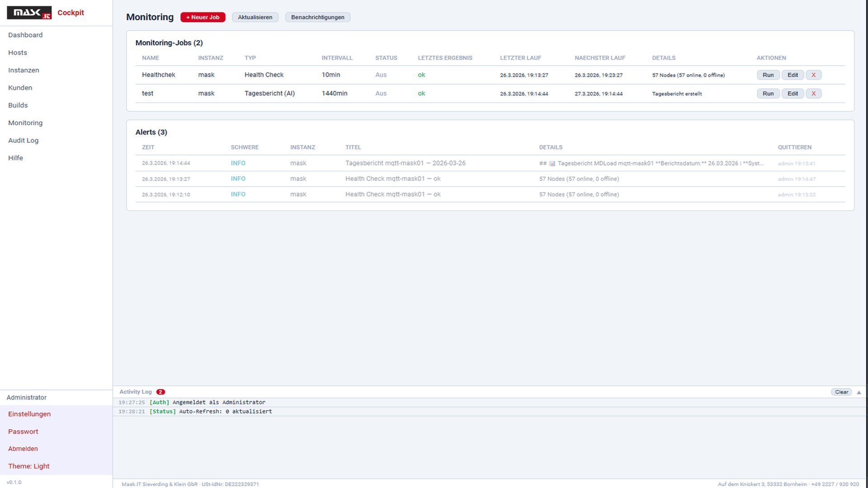Click Abmelden to log out
The height and width of the screenshot is (488, 868).
23,449
